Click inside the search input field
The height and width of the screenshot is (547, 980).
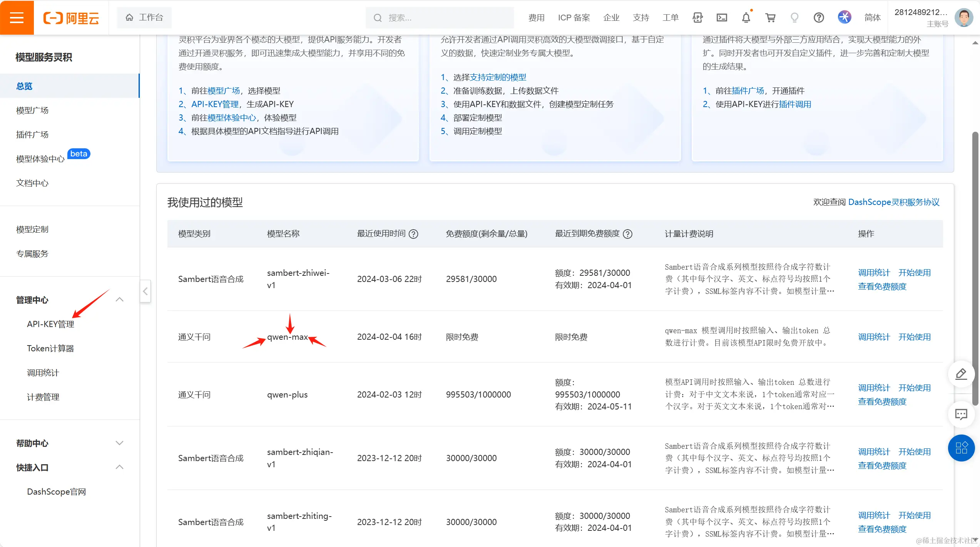439,17
